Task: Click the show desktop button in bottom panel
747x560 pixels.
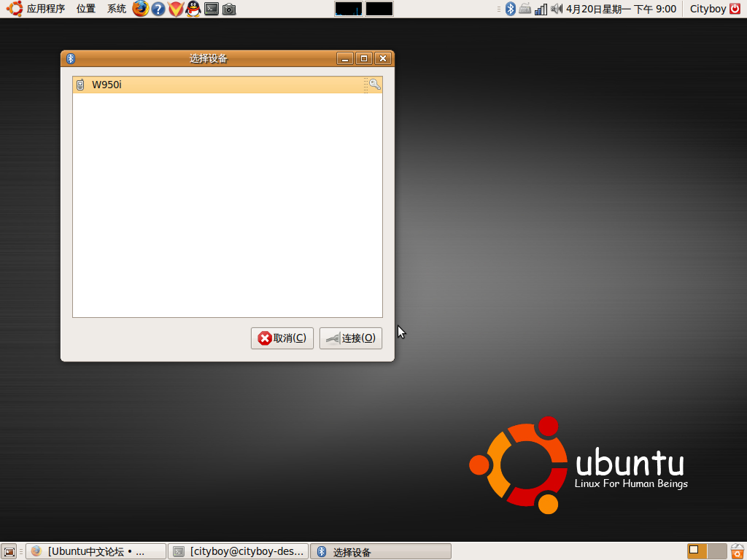Action: pyautogui.click(x=9, y=551)
